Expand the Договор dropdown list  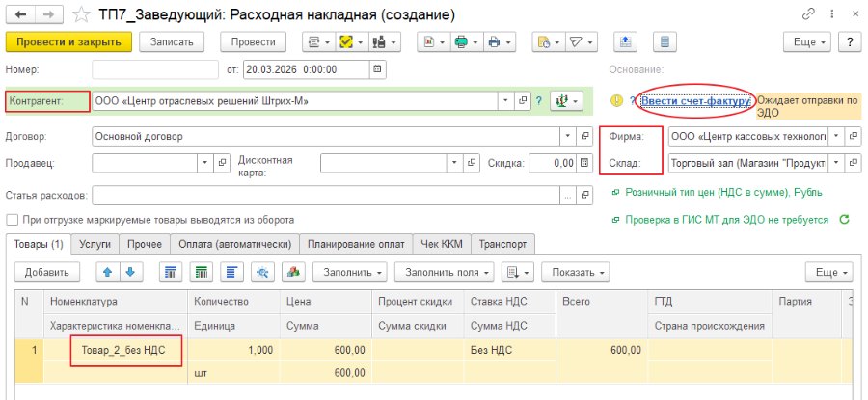click(568, 136)
